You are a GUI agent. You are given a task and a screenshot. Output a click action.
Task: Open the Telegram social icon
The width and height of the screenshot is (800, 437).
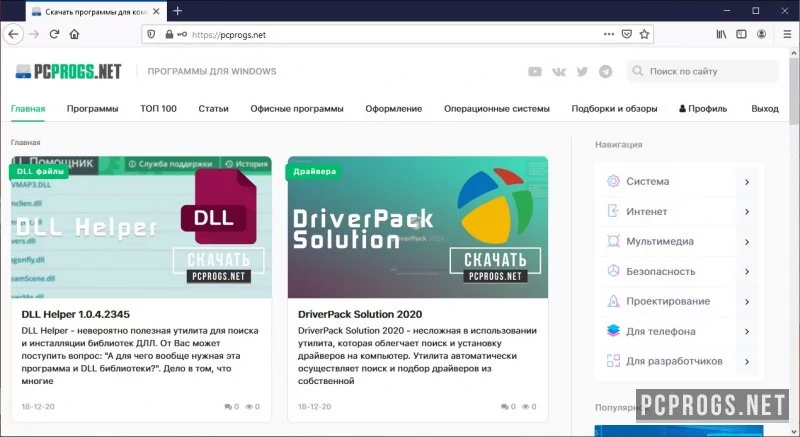click(606, 71)
